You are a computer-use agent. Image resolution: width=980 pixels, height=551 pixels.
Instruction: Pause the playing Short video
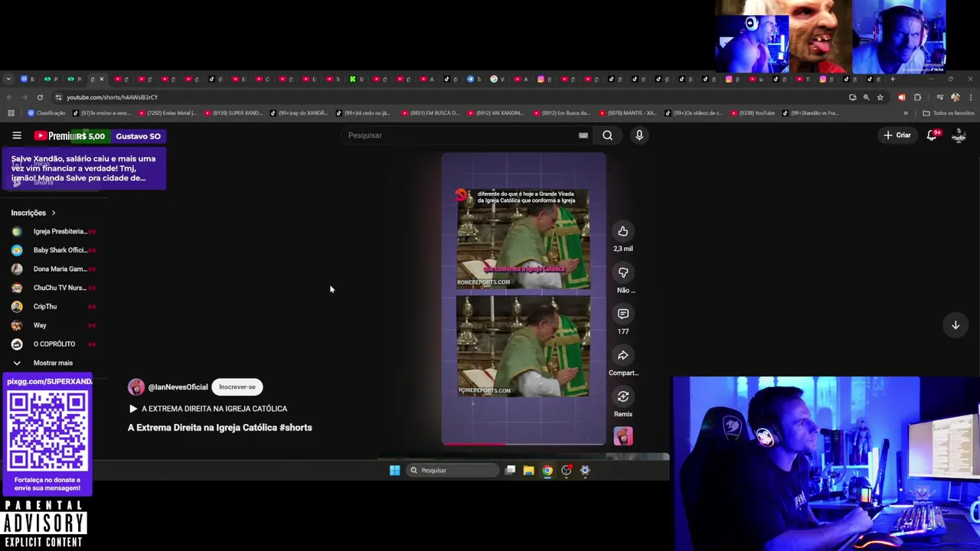click(x=524, y=298)
